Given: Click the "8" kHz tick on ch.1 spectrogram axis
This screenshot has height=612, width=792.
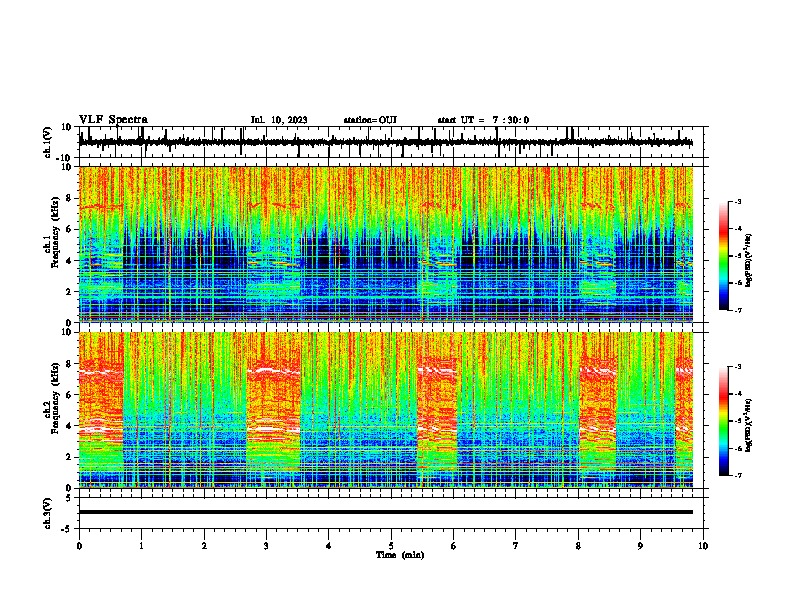Looking at the screenshot, I should (69, 198).
